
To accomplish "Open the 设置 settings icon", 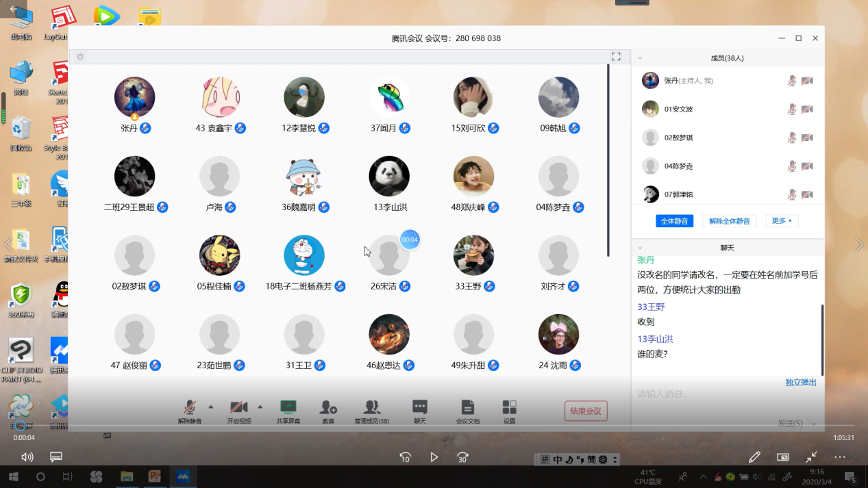I will [509, 407].
